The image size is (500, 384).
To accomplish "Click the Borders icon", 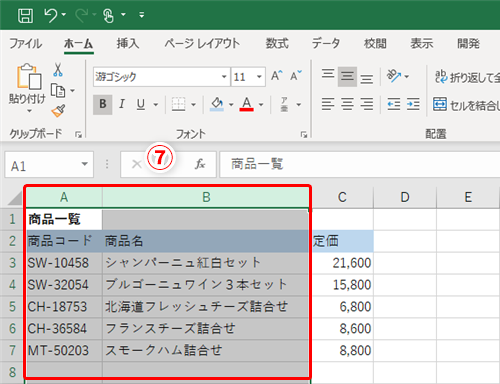I will (179, 104).
